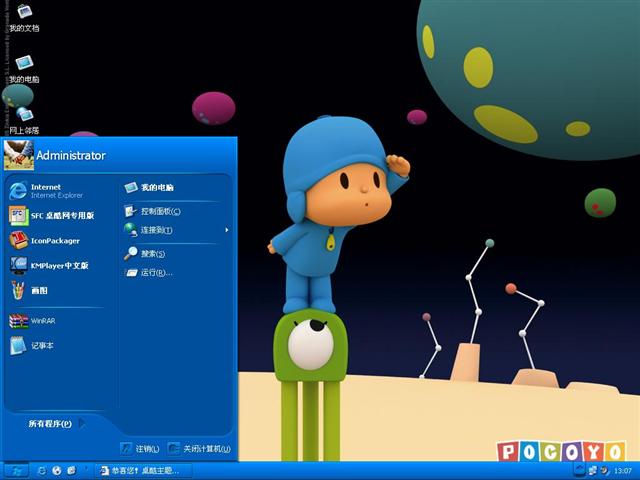Expand 所有程序(P) all programs
Viewport: 640px width, 480px height.
coord(57,424)
